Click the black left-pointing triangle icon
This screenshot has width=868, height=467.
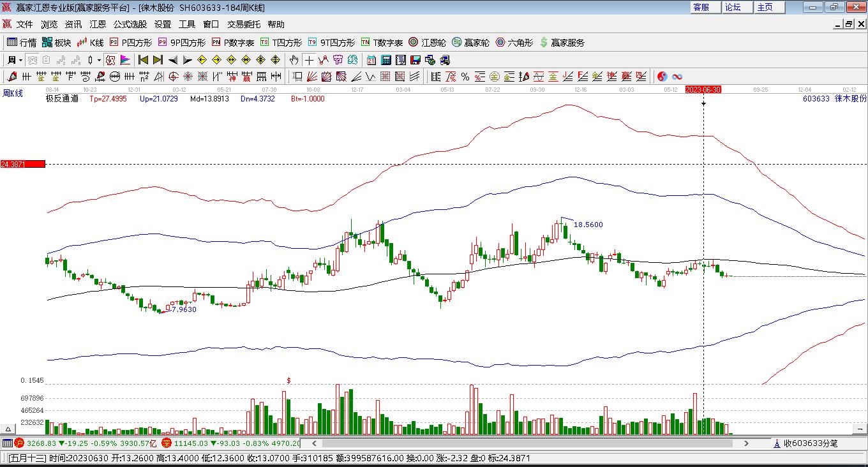(x=173, y=60)
